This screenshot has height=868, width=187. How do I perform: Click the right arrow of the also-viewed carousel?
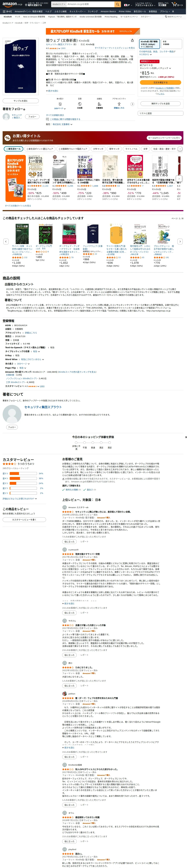[180, 241]
